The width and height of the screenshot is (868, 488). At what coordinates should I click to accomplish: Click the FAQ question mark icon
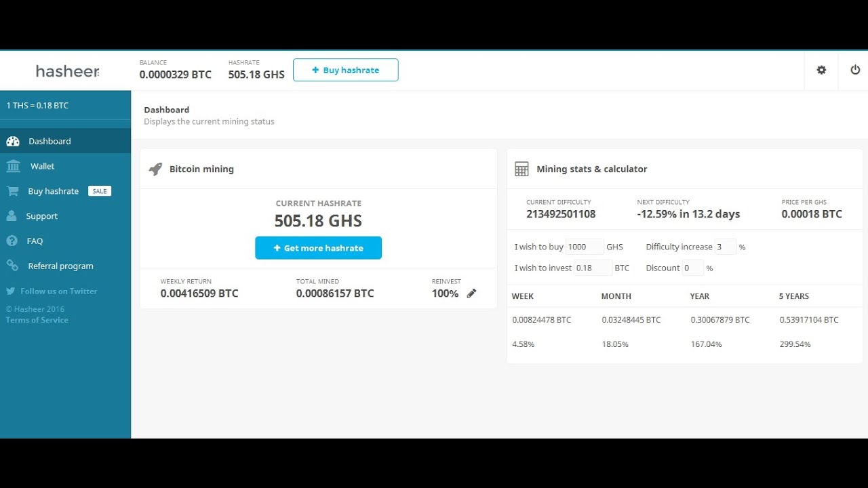(x=12, y=241)
